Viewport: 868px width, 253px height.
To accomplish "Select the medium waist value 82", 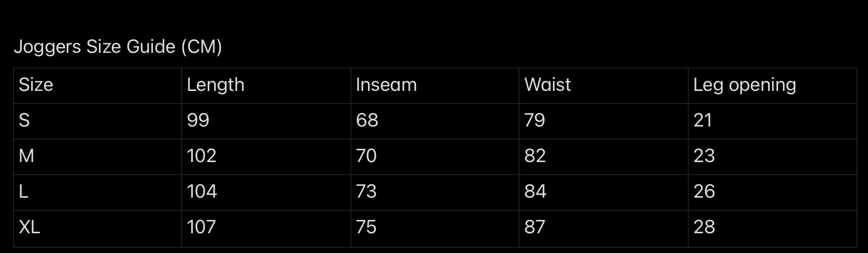I will (x=535, y=156).
